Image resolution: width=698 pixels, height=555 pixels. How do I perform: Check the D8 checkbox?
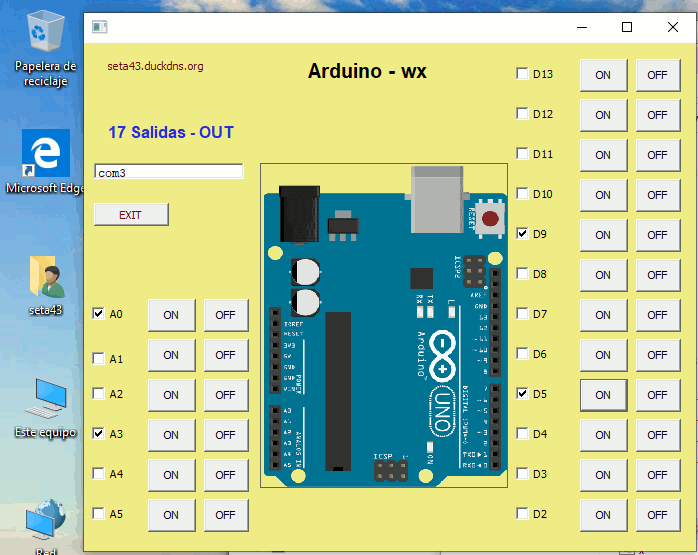[522, 274]
